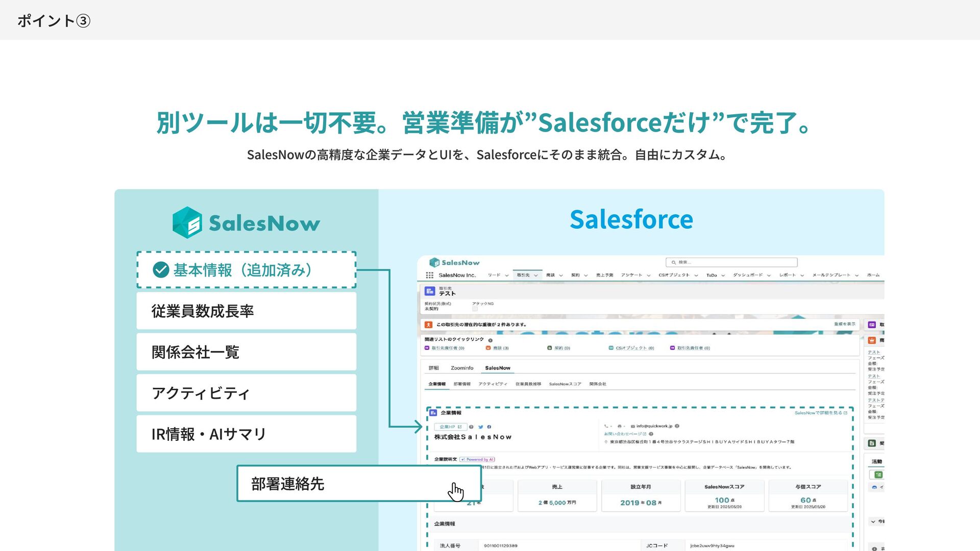Select the 関係会社 sub-tab
The image size is (980, 551).
coord(598,384)
